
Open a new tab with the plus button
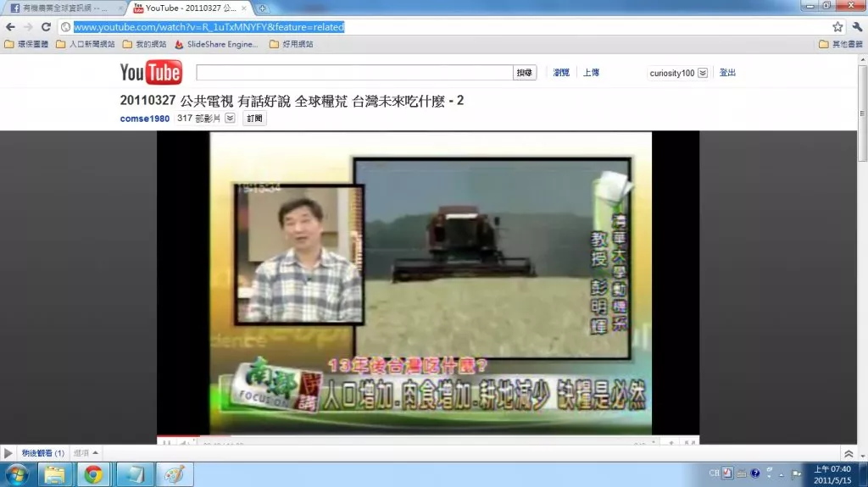click(263, 8)
